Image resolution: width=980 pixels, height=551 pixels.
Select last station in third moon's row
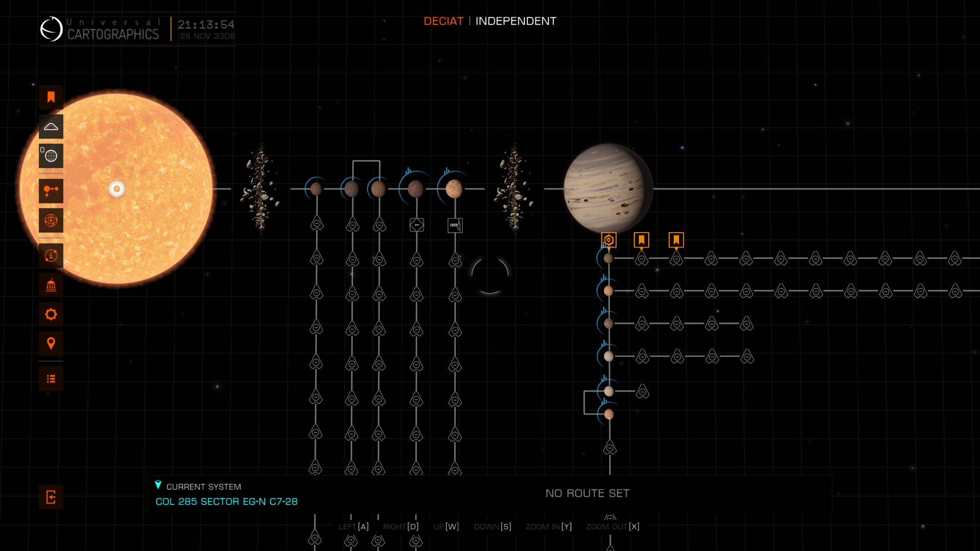coord(746,324)
